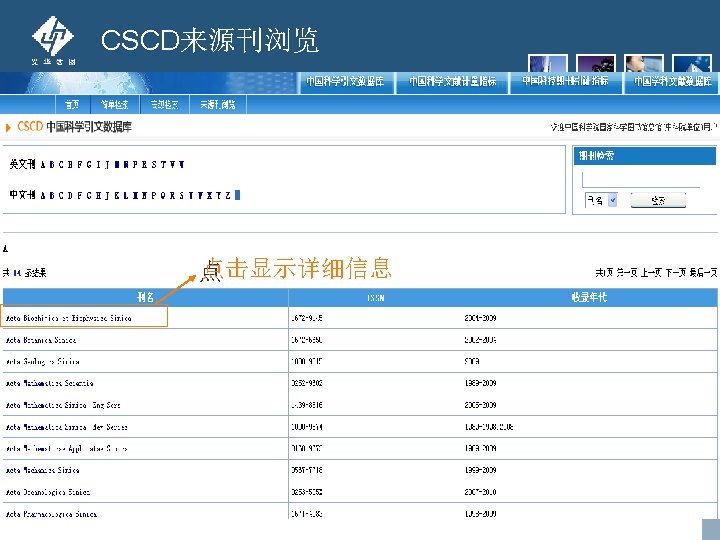Click letter P in the 英文刊 row
This screenshot has height=540, width=720.
point(135,164)
